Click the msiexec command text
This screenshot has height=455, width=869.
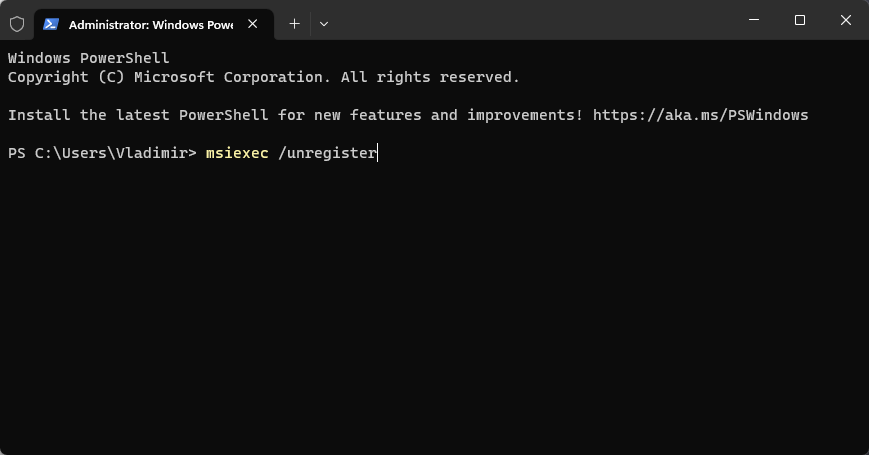pos(237,153)
